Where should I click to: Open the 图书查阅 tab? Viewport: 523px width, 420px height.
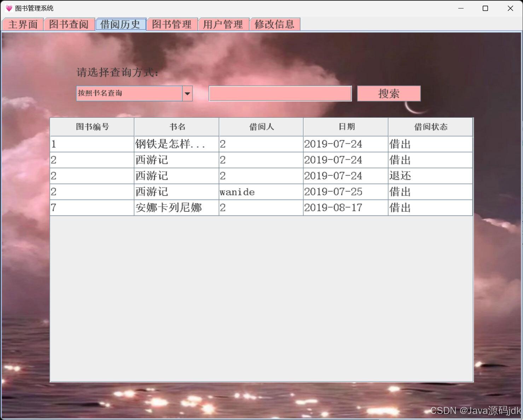pos(69,24)
